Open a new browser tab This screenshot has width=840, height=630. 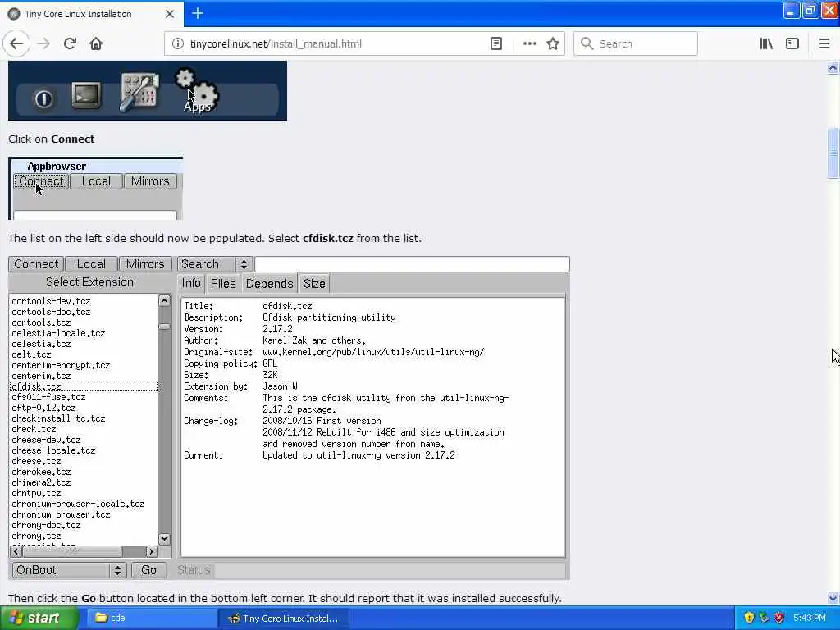point(198,13)
